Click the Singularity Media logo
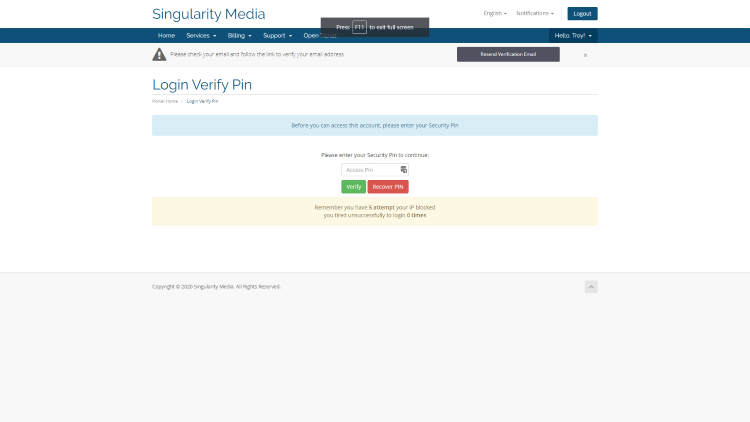Screen dimensions: 750x422 coord(209,14)
